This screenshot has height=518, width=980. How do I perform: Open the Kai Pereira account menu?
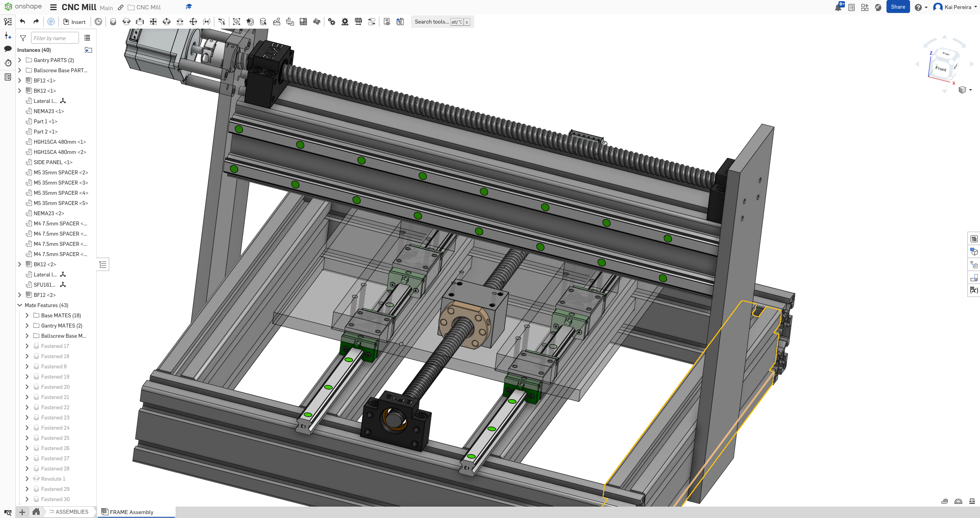[956, 7]
